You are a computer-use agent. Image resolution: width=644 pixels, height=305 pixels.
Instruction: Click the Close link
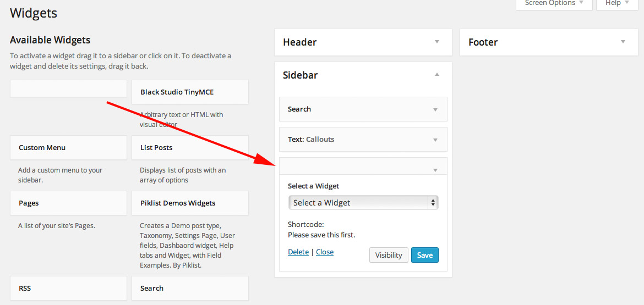tap(325, 252)
